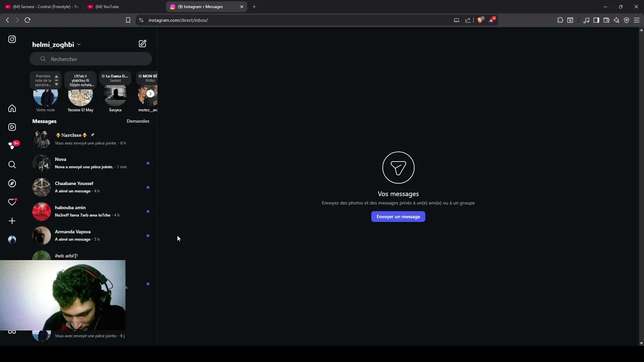Go forward in browser history
This screenshot has width=644, height=362.
[17, 20]
